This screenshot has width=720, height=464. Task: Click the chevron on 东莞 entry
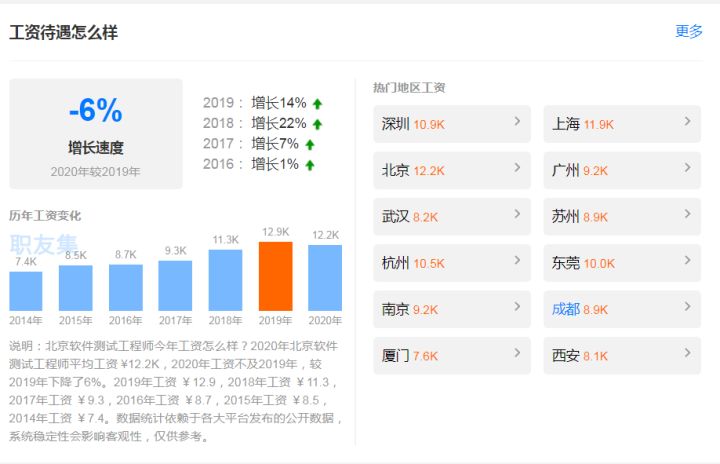[688, 261]
